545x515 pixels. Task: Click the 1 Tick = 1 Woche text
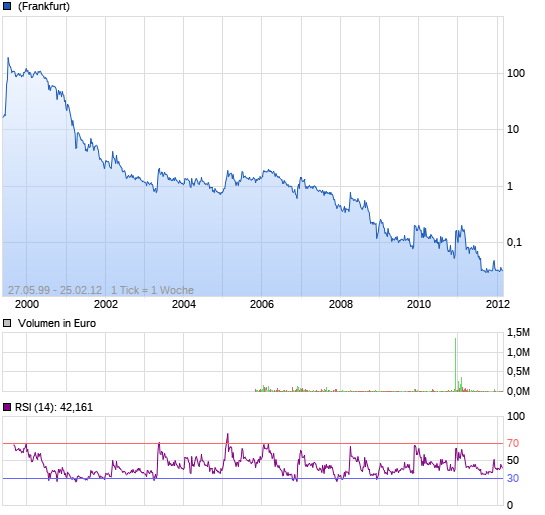152,290
